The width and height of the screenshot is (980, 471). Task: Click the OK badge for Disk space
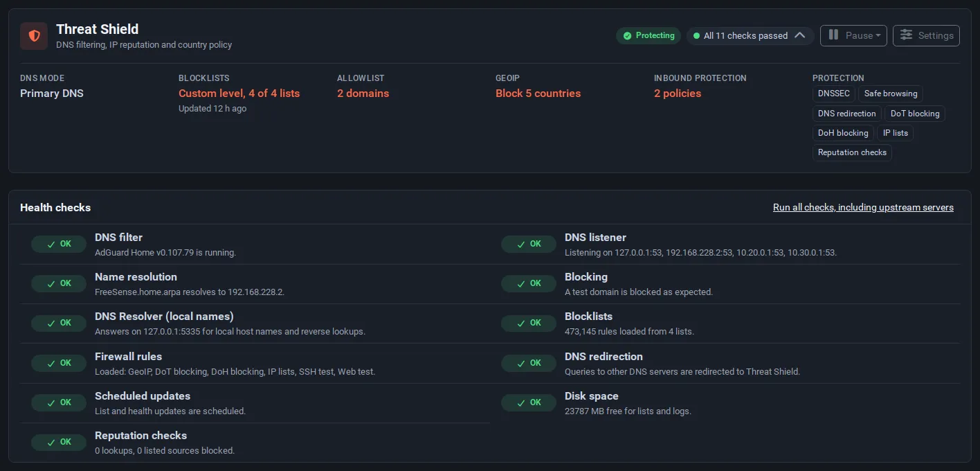click(529, 402)
